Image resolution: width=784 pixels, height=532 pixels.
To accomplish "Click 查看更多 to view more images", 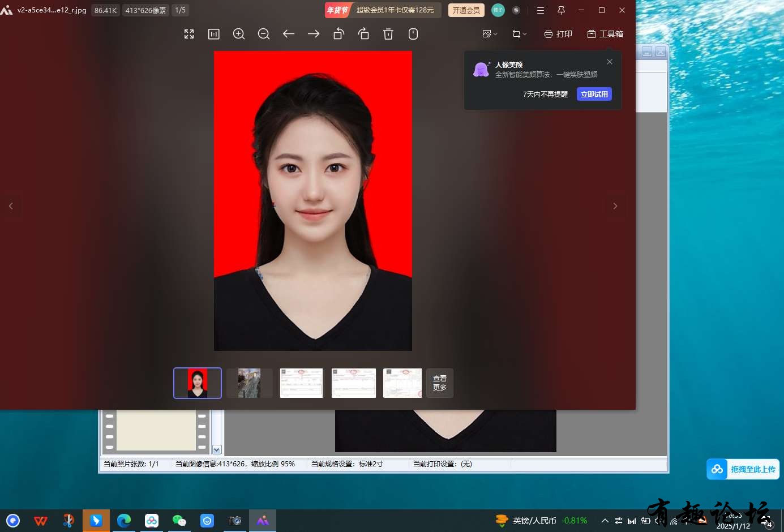I will click(440, 383).
